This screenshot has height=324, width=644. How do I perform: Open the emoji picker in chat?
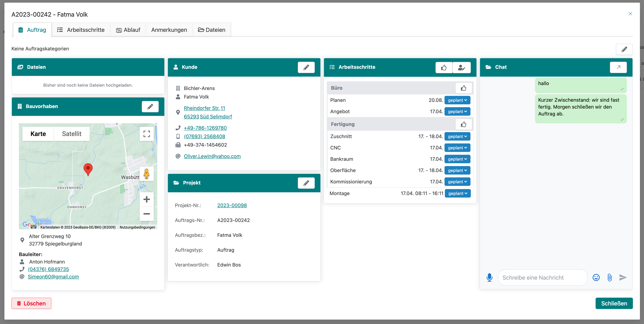(x=596, y=277)
